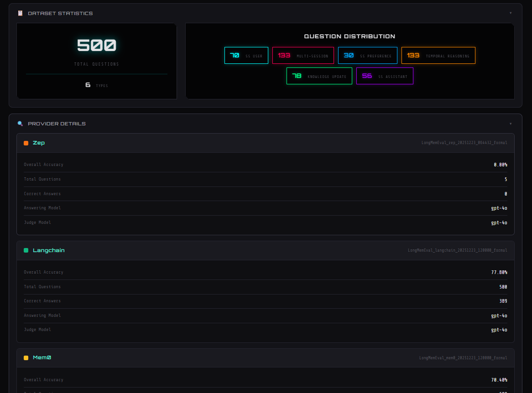Click Langchain's Total Questions label
532x393 pixels.
coord(42,286)
